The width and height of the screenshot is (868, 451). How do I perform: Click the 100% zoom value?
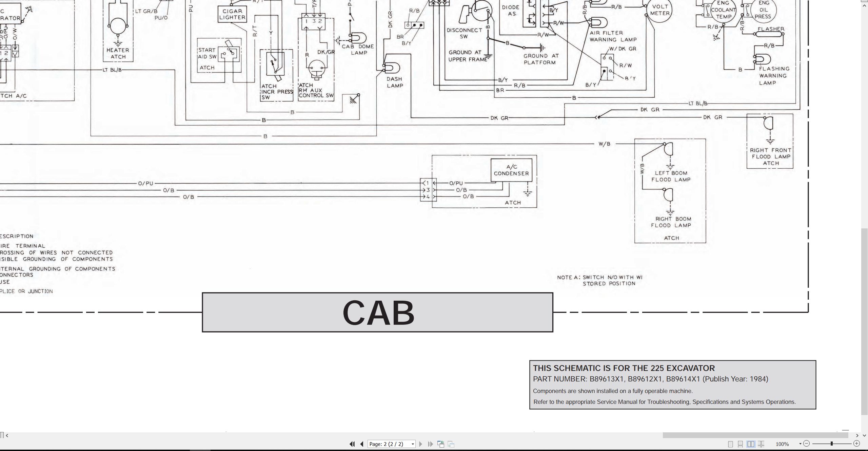(782, 444)
